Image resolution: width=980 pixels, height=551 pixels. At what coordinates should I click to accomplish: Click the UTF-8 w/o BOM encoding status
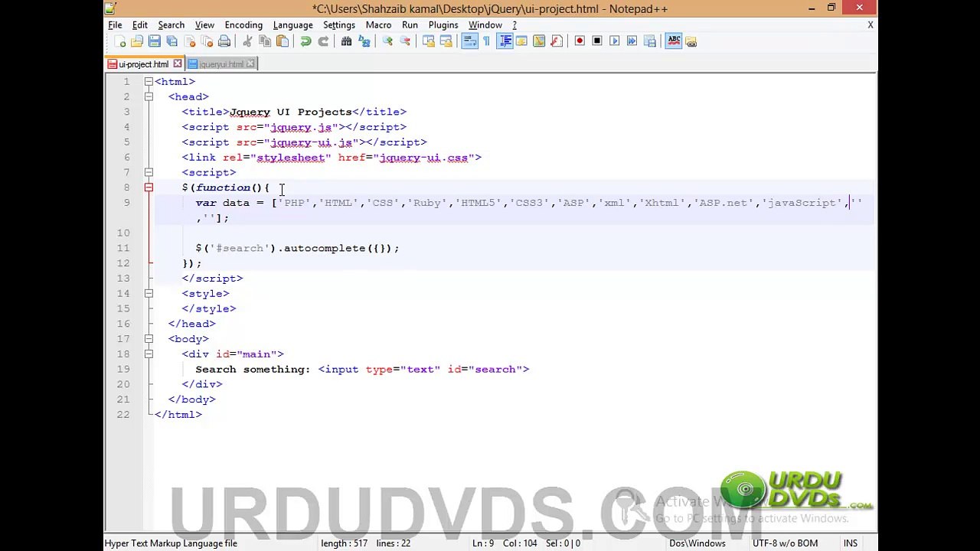coord(785,543)
